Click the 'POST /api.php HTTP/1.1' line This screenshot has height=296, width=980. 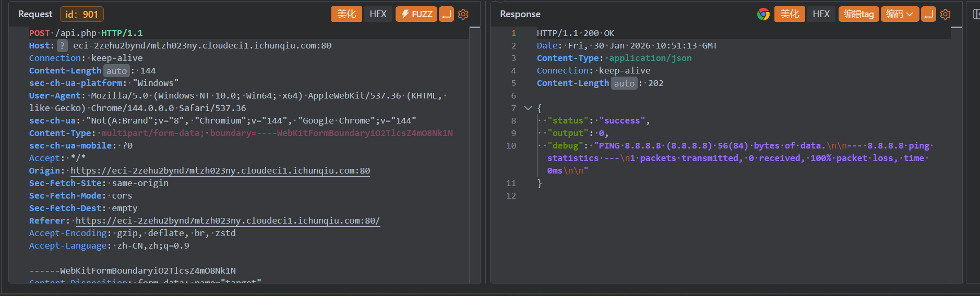(86, 33)
